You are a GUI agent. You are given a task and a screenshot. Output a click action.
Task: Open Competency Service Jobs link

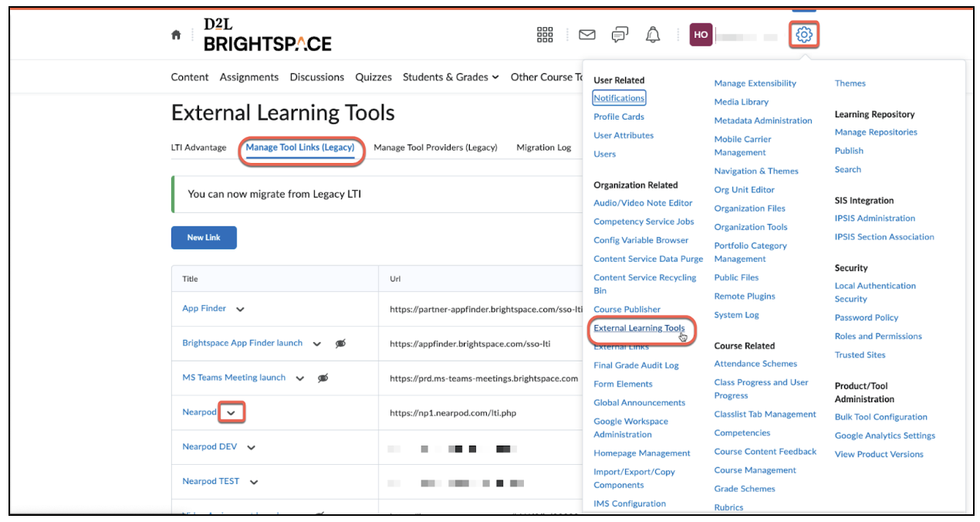pos(644,222)
